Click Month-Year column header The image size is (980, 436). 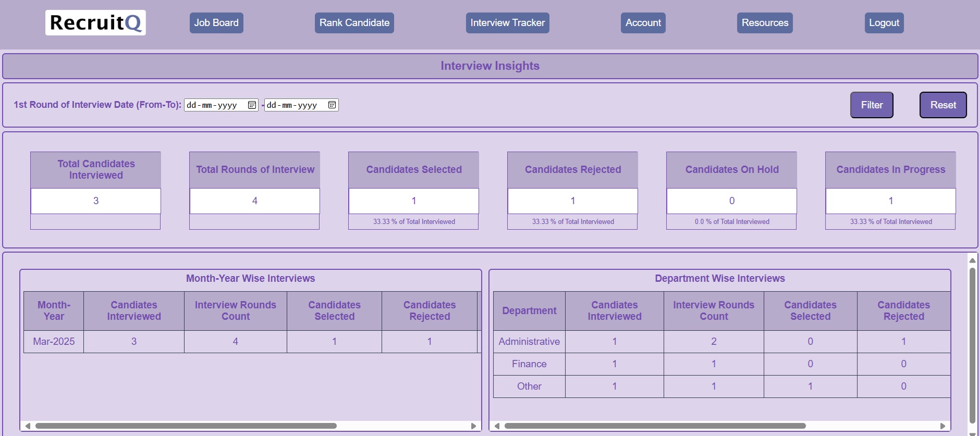(x=54, y=311)
